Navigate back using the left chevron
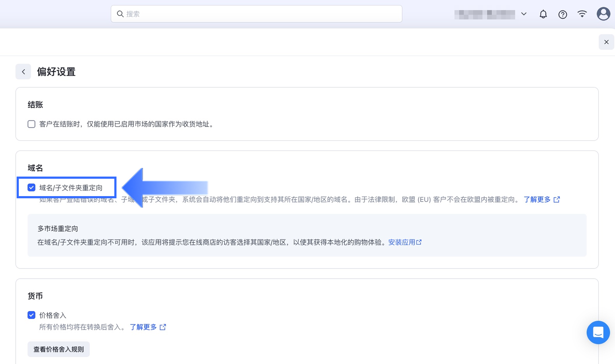Viewport: 615px width, 364px height. pyautogui.click(x=23, y=71)
